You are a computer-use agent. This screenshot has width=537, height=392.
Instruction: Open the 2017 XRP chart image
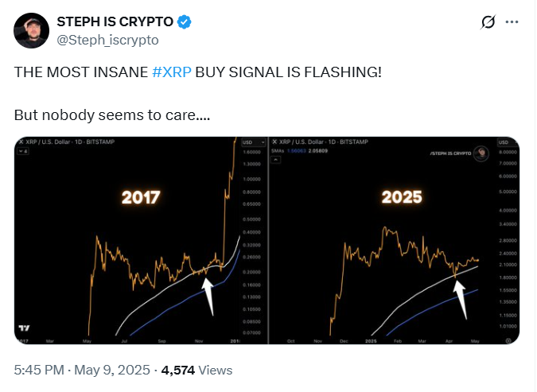coord(141,240)
